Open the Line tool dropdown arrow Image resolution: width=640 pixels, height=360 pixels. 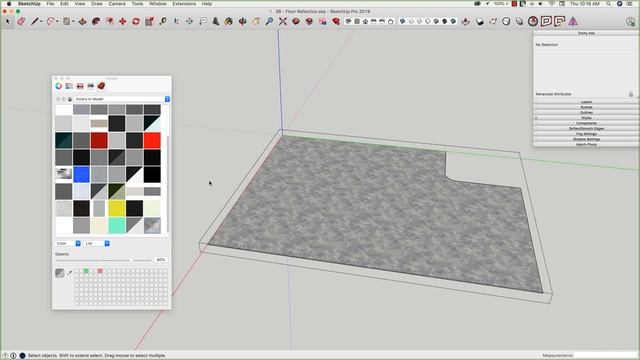click(41, 21)
